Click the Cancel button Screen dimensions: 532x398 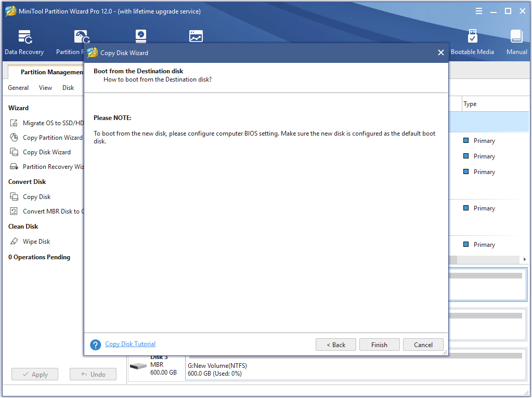click(x=423, y=344)
